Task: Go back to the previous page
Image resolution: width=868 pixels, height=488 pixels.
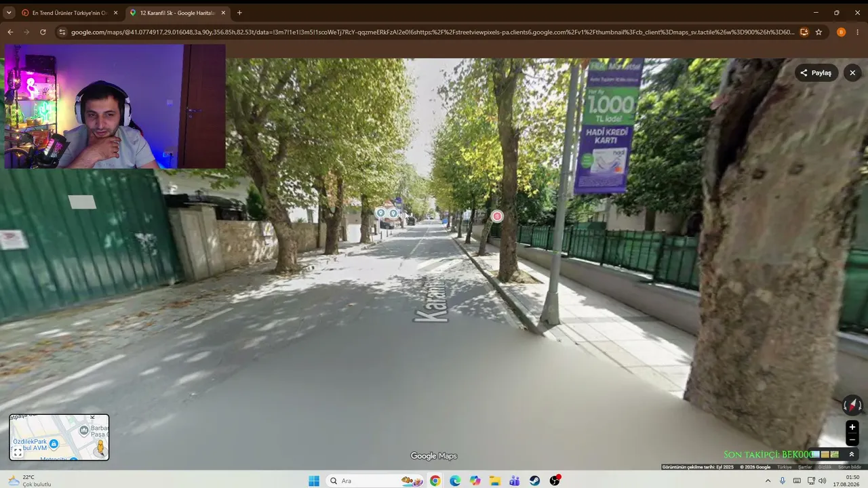Action: click(x=10, y=32)
